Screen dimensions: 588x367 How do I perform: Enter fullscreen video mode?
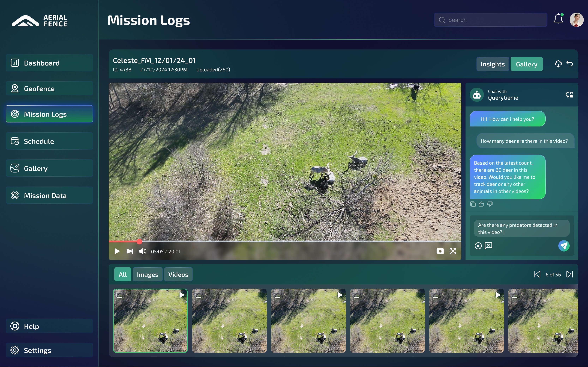tap(452, 251)
